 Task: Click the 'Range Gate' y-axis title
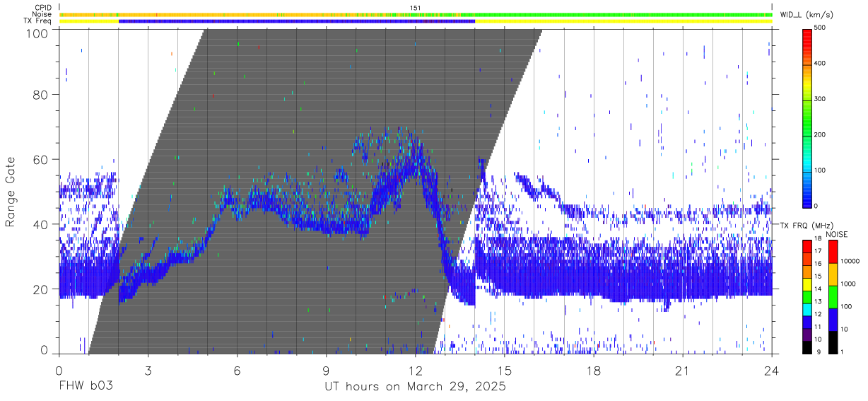pos(11,191)
